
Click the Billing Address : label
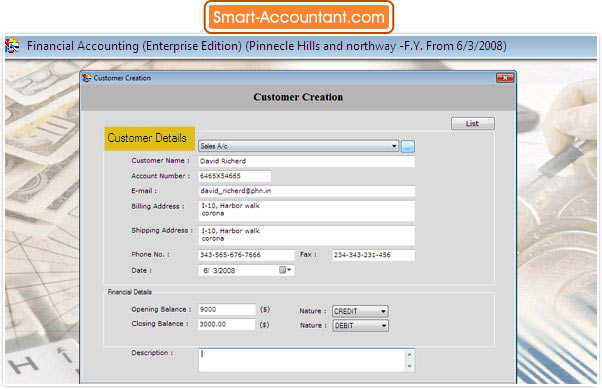click(x=158, y=206)
